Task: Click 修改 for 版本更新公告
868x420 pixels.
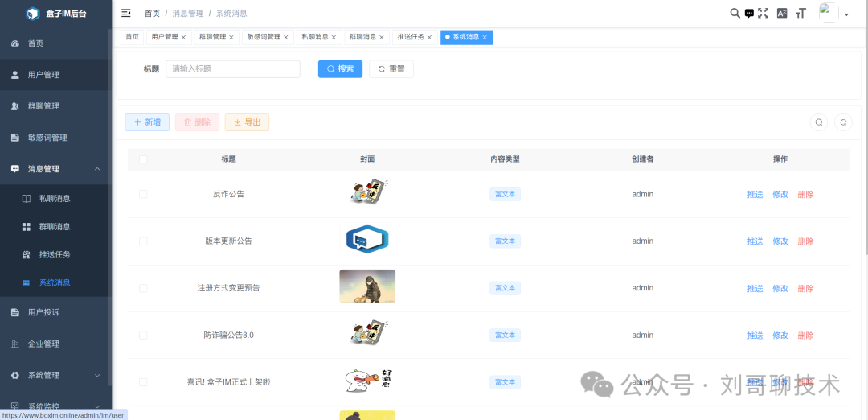Action: (780, 241)
